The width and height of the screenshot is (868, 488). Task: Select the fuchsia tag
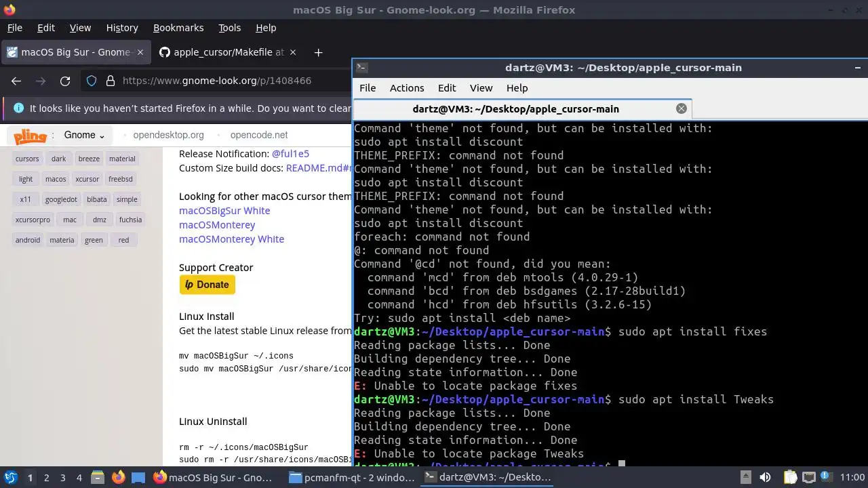[130, 220]
